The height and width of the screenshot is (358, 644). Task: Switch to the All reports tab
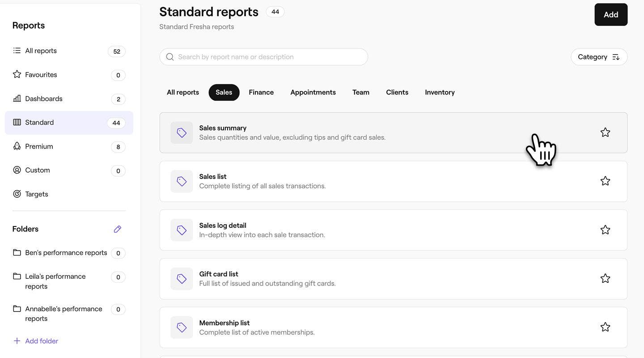[x=183, y=92]
